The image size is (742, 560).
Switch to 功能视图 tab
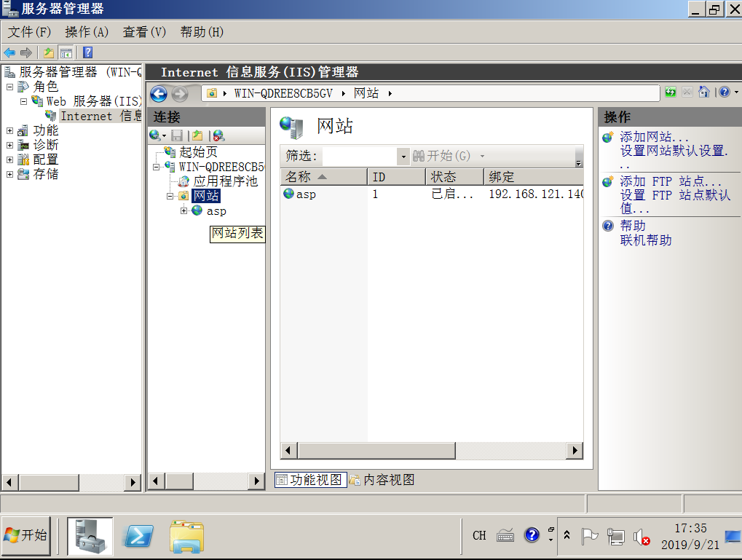[311, 480]
